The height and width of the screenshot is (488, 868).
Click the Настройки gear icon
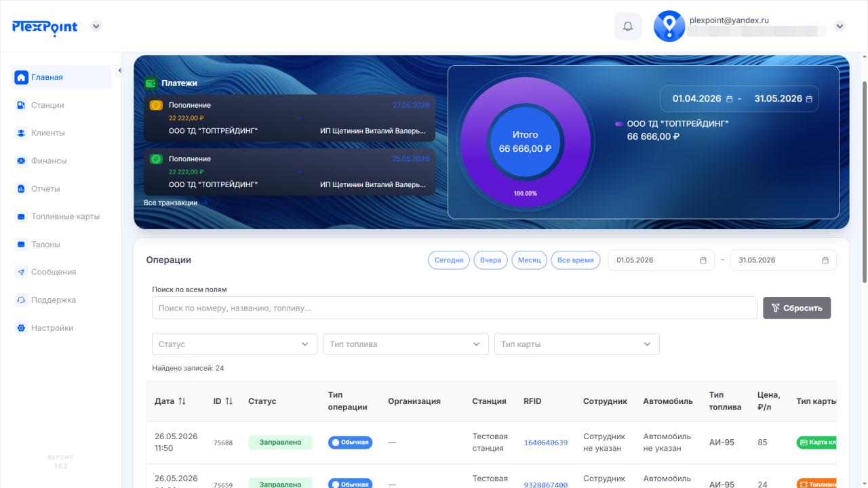tap(21, 327)
